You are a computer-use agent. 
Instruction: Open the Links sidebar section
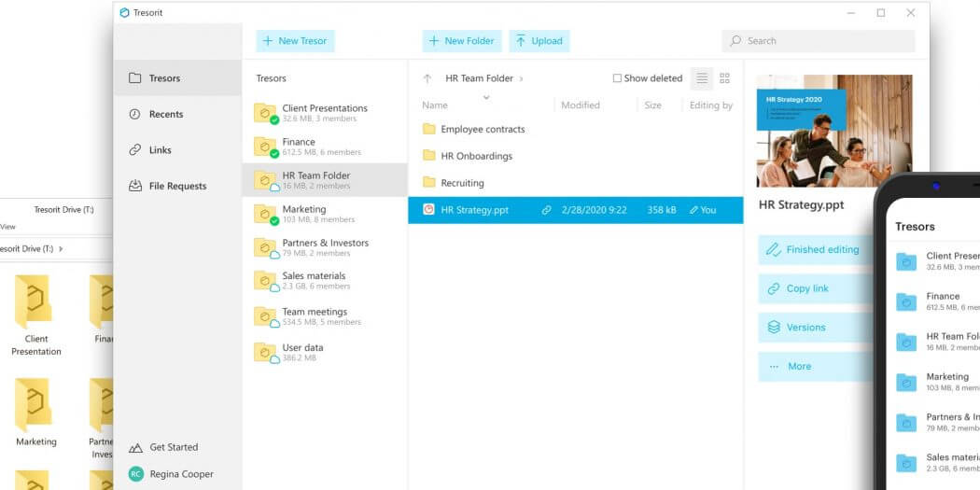pos(177,150)
